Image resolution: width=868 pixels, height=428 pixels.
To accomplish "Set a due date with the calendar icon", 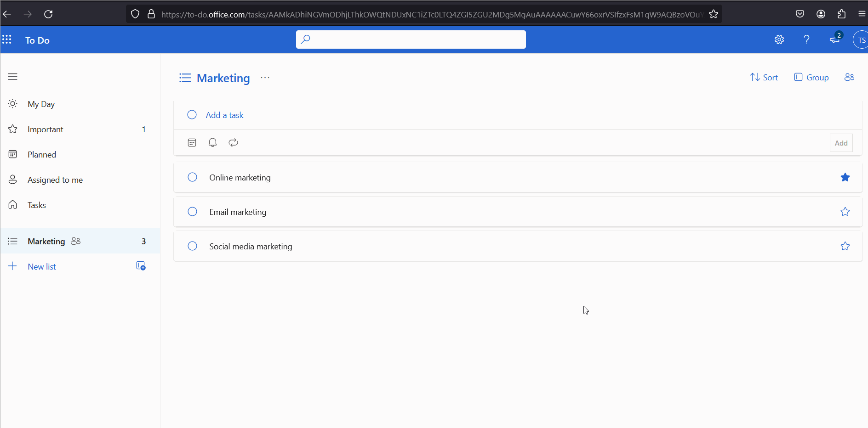I will 192,142.
